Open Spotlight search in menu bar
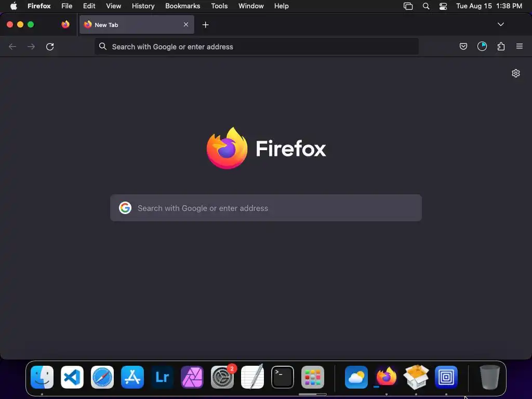 pos(426,6)
